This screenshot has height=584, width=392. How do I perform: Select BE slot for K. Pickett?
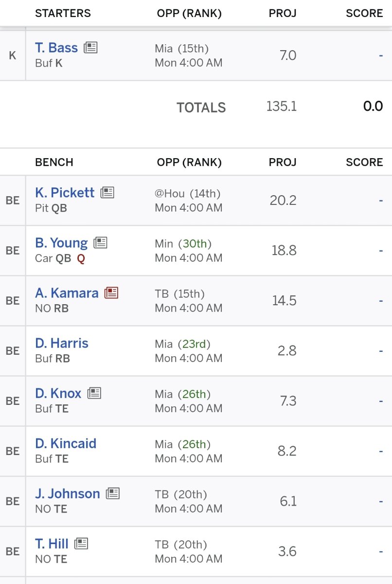(13, 201)
